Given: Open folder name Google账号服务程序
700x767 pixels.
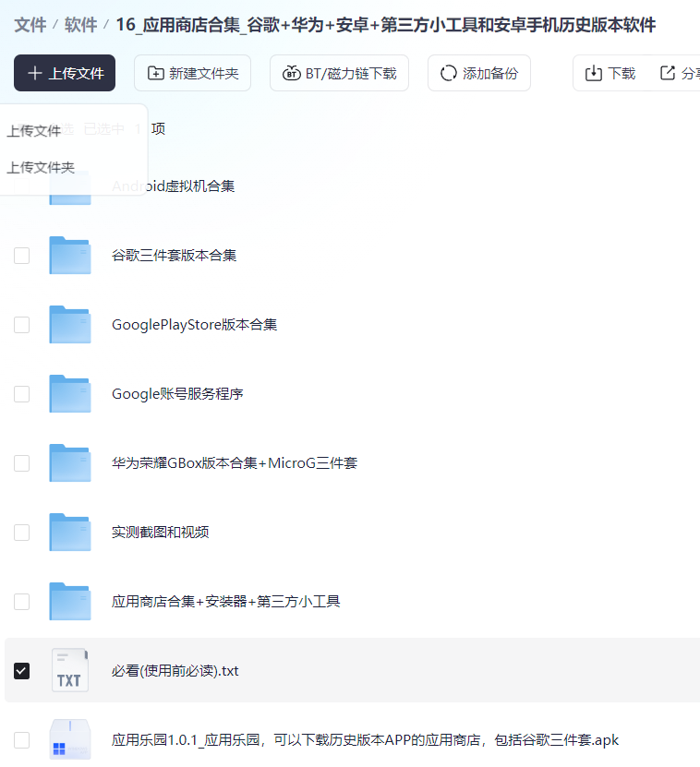Looking at the screenshot, I should [x=177, y=394].
